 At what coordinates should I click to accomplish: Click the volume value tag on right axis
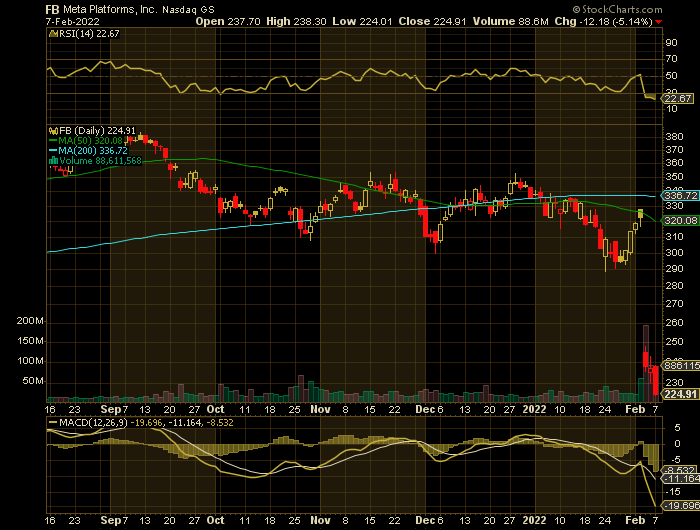682,366
